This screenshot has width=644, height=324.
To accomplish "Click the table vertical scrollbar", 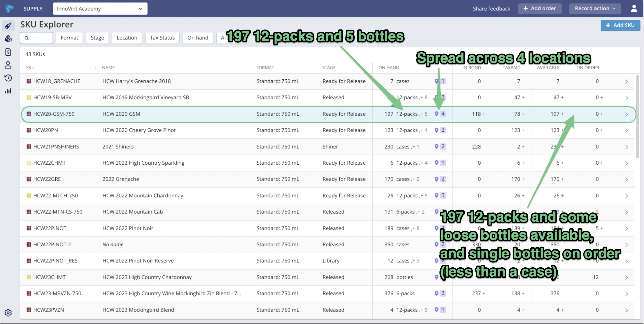I will (637, 116).
